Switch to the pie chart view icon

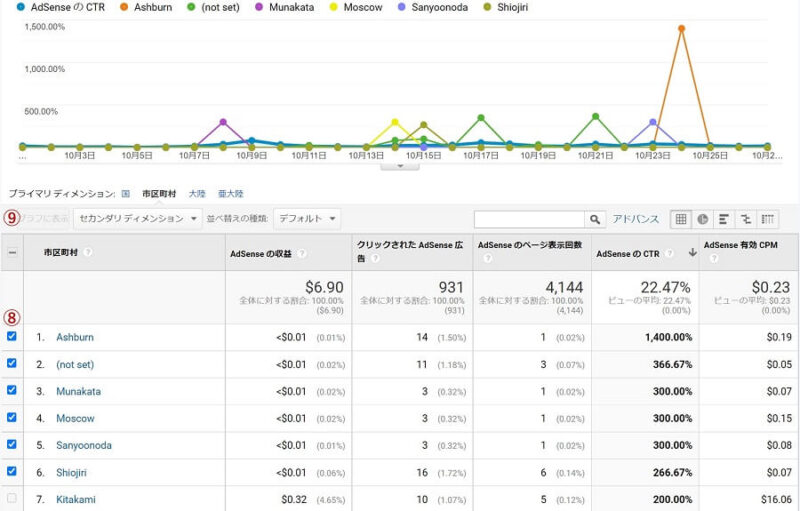click(703, 219)
